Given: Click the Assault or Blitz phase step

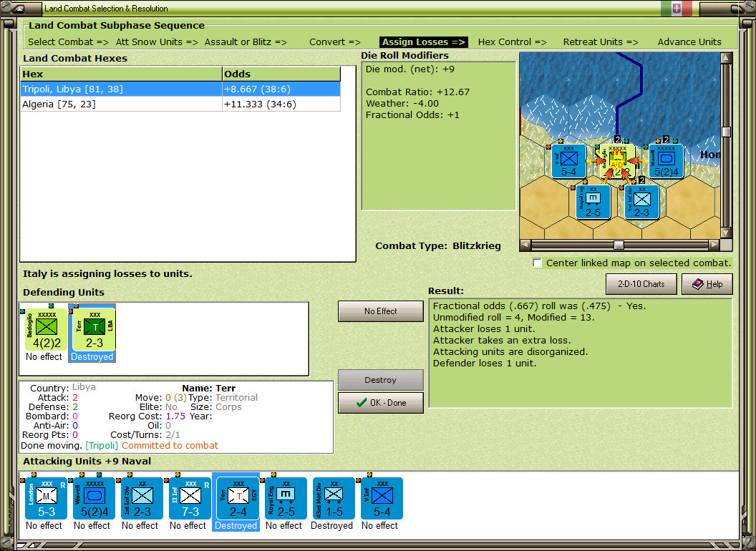Looking at the screenshot, I should (x=246, y=42).
